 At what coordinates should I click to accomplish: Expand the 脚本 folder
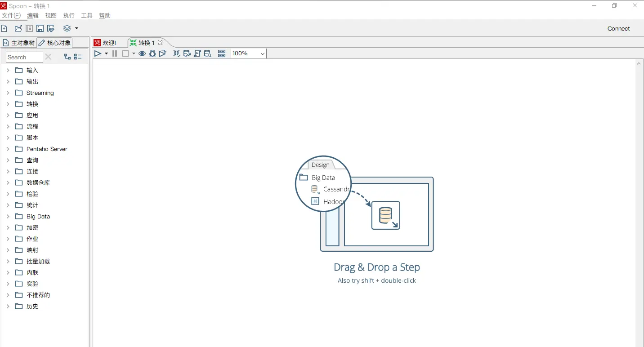[x=8, y=138]
